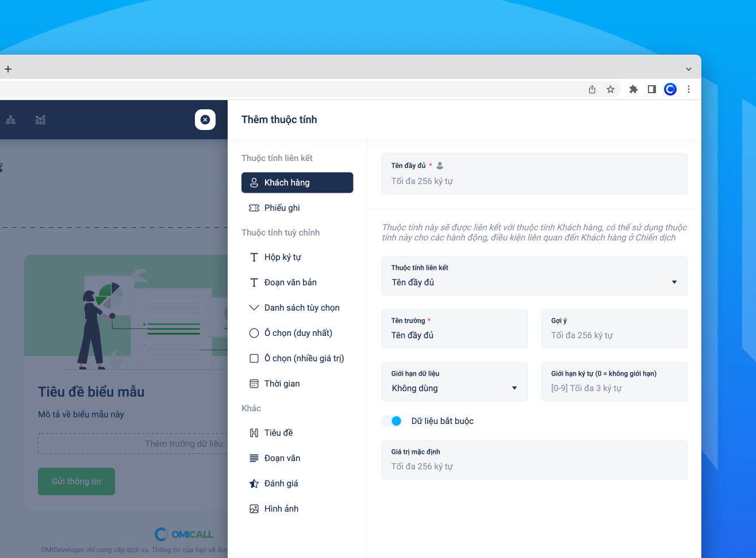Select the Khách hàng linked attribute

tap(297, 182)
